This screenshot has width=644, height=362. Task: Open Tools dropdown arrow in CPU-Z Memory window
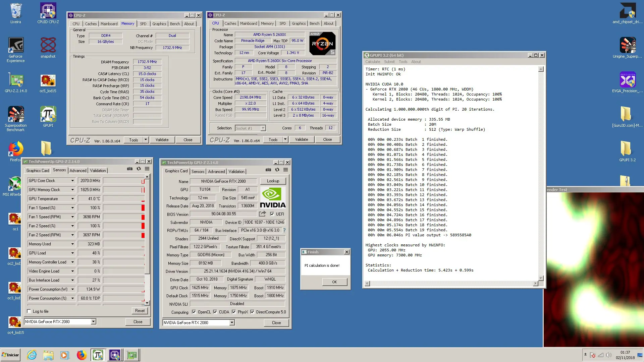[x=146, y=140]
